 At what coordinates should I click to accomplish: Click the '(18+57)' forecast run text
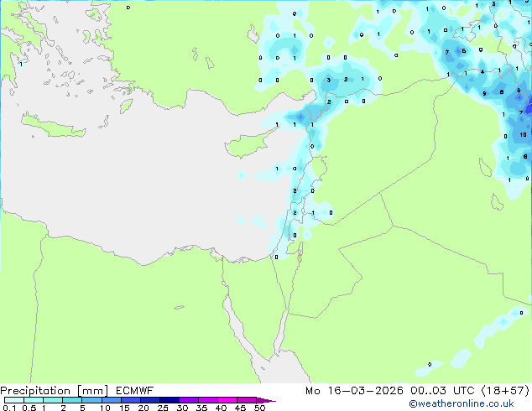pos(505,391)
